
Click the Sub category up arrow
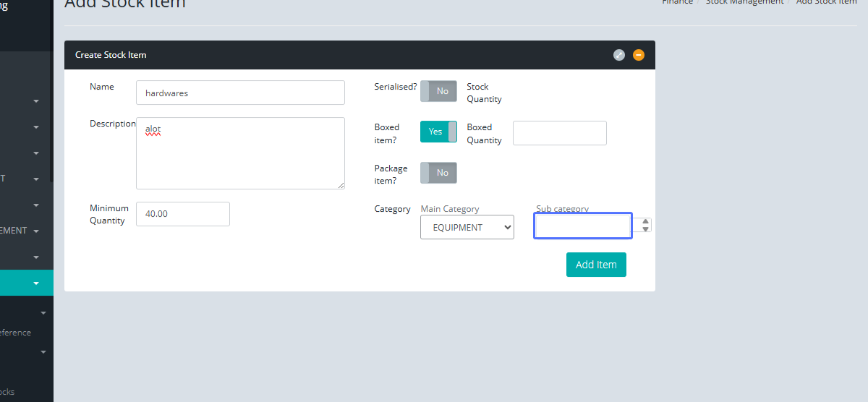(646, 222)
